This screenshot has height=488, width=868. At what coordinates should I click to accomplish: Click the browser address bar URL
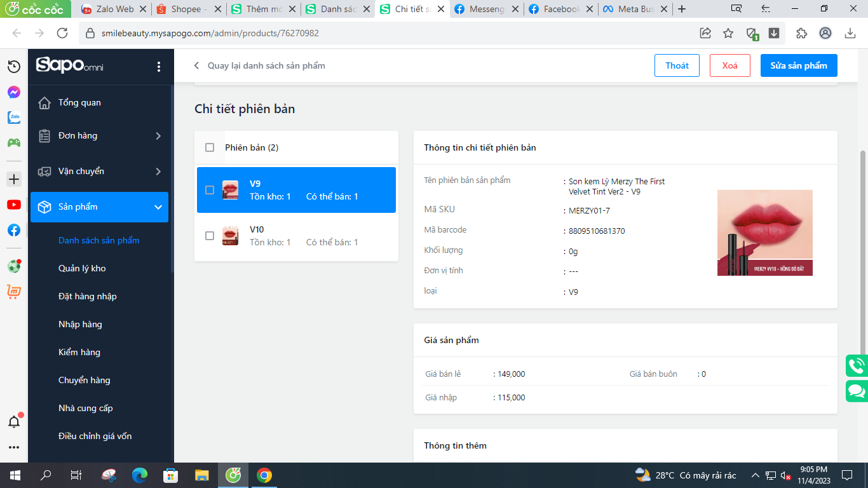(x=210, y=33)
